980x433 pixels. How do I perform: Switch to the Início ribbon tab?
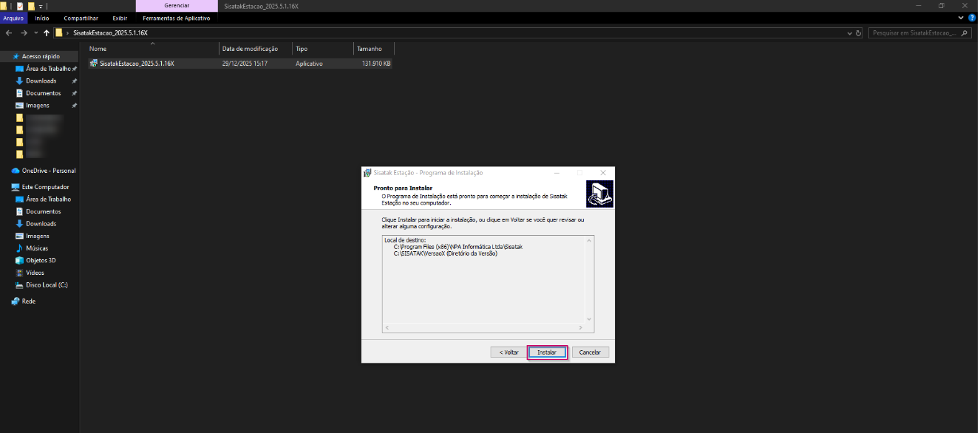click(x=42, y=18)
